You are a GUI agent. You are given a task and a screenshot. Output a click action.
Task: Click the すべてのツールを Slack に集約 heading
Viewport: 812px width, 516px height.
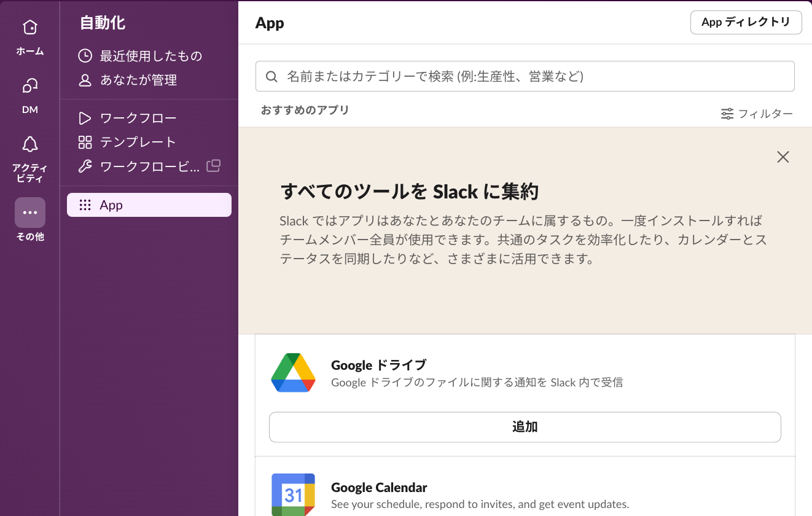(x=409, y=192)
